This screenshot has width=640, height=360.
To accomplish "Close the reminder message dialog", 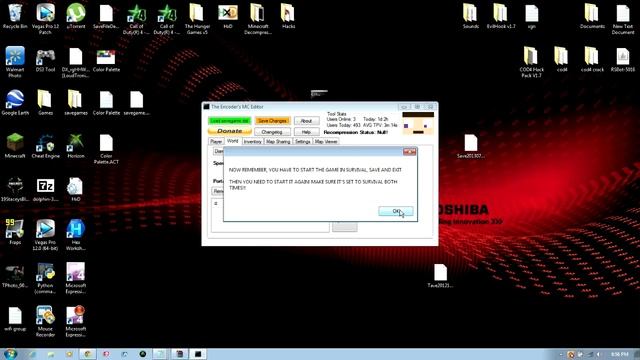I will click(x=409, y=152).
